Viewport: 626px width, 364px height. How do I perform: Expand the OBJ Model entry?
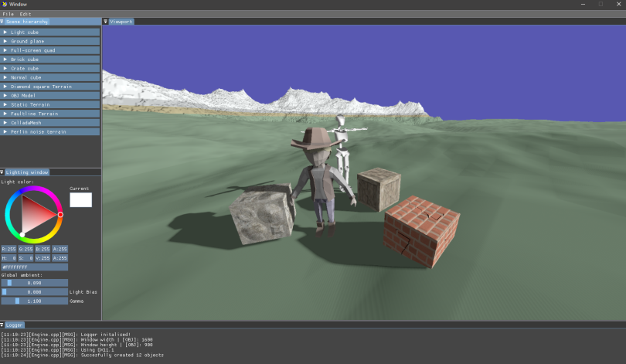(5, 95)
